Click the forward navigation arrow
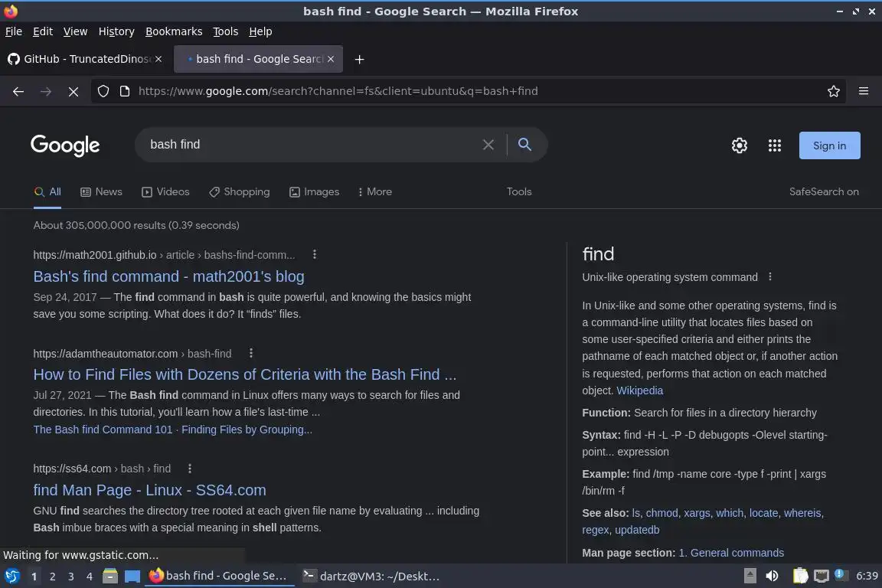Viewport: 882px width, 588px height. (46, 91)
